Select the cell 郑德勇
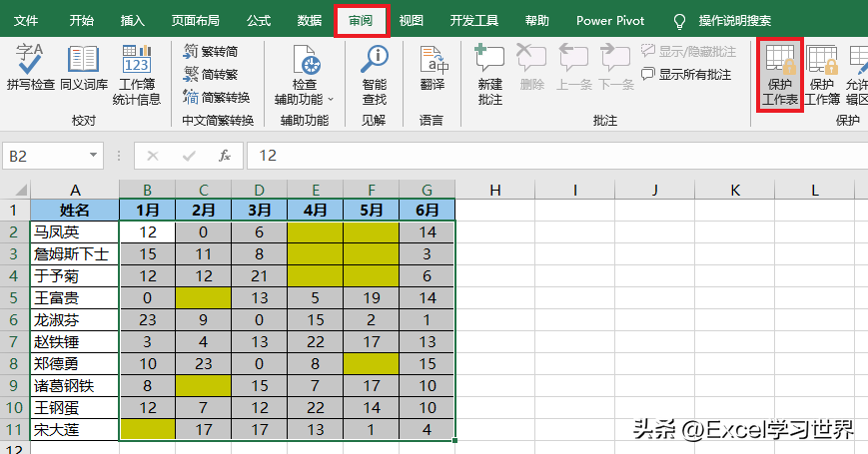Screen dimensions: 868x454 tap(75, 364)
